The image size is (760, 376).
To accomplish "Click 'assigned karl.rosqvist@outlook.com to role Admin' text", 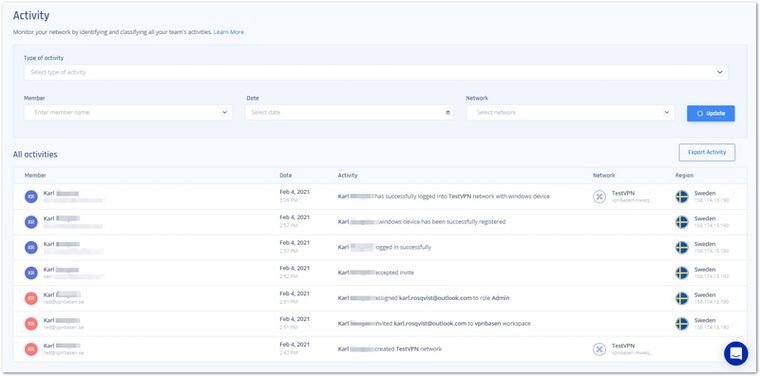I will pyautogui.click(x=442, y=298).
